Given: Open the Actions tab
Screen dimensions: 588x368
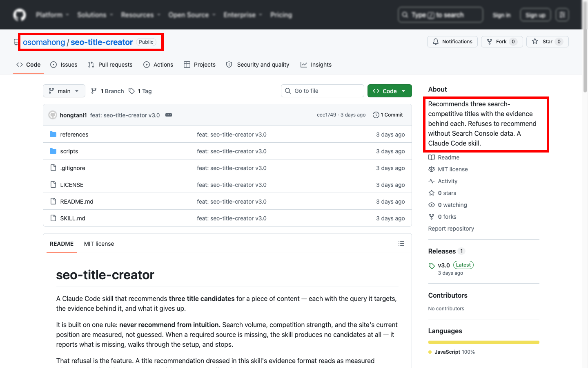Looking at the screenshot, I should pyautogui.click(x=158, y=65).
